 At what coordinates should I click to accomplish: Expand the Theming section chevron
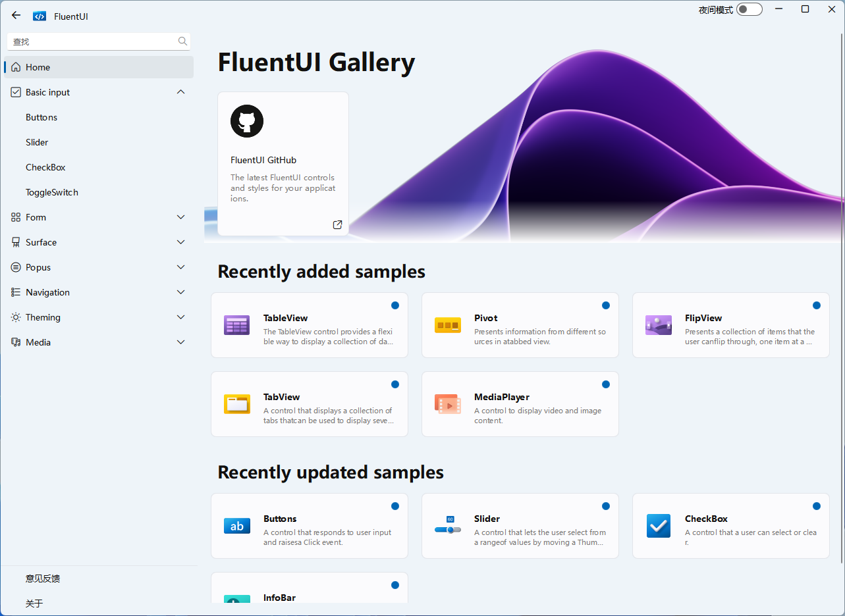pyautogui.click(x=181, y=317)
